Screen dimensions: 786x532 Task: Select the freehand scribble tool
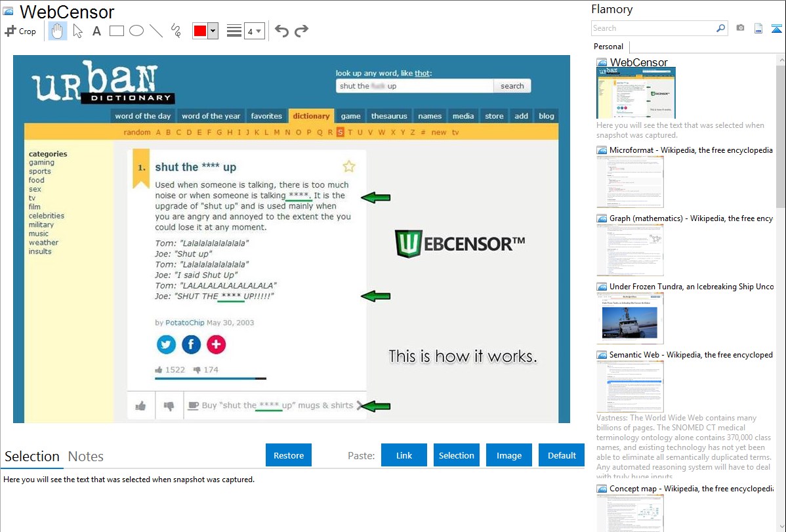(x=176, y=31)
